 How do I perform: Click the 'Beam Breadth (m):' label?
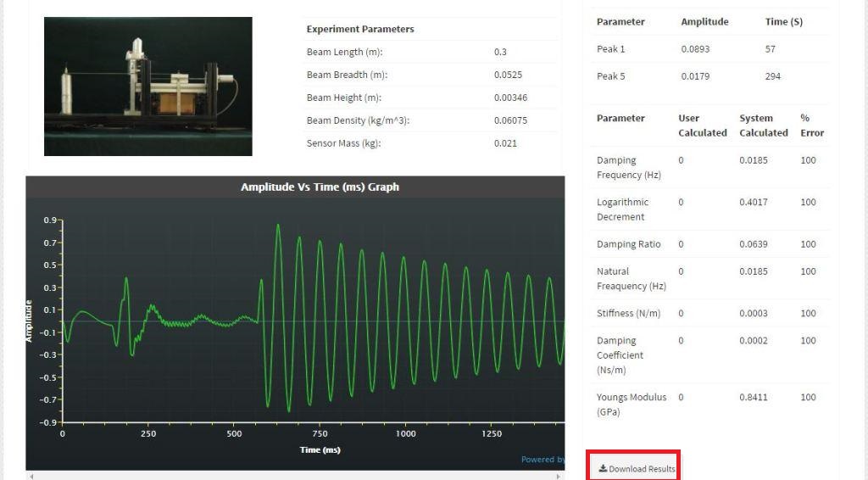tap(347, 74)
